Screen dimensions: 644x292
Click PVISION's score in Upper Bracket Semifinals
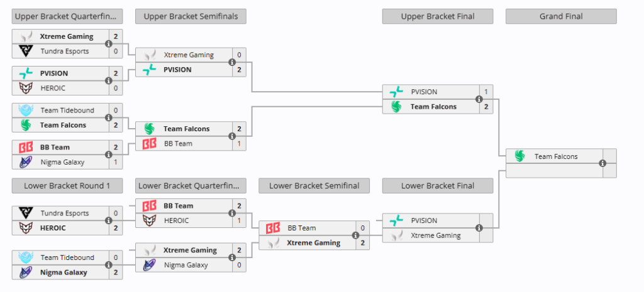point(239,70)
